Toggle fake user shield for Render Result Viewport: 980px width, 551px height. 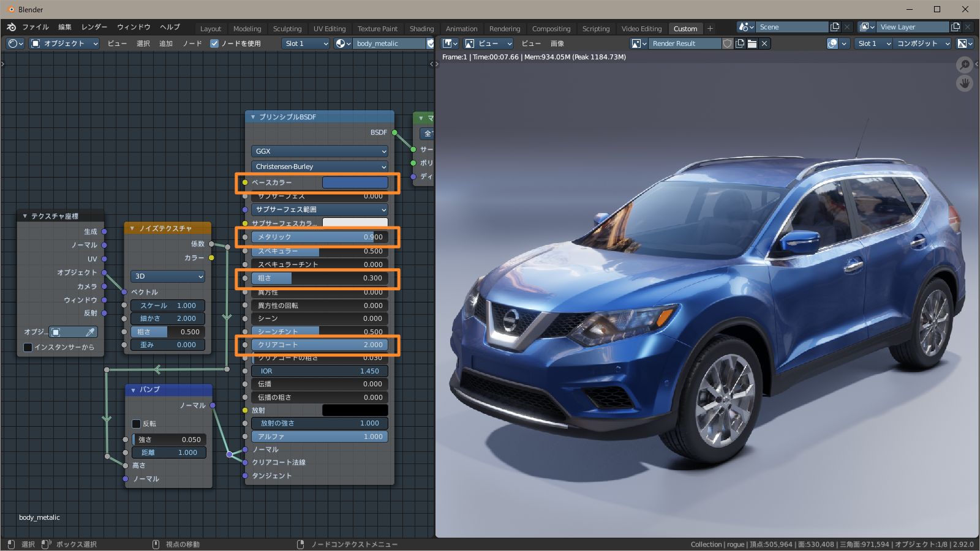pyautogui.click(x=728, y=43)
